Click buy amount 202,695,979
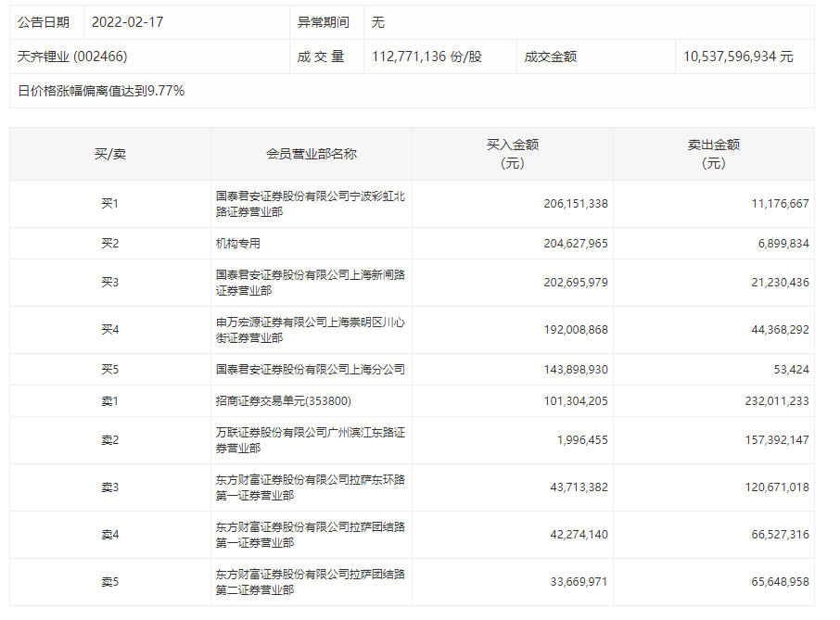840x620 pixels. [x=576, y=283]
